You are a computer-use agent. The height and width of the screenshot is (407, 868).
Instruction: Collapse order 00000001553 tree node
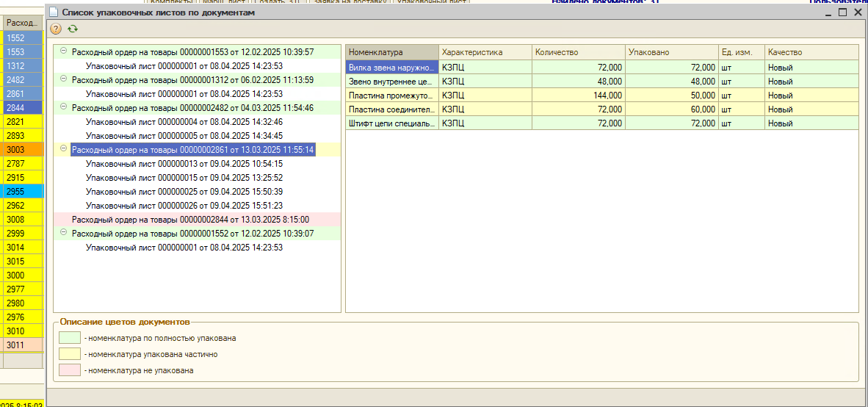[x=63, y=51]
